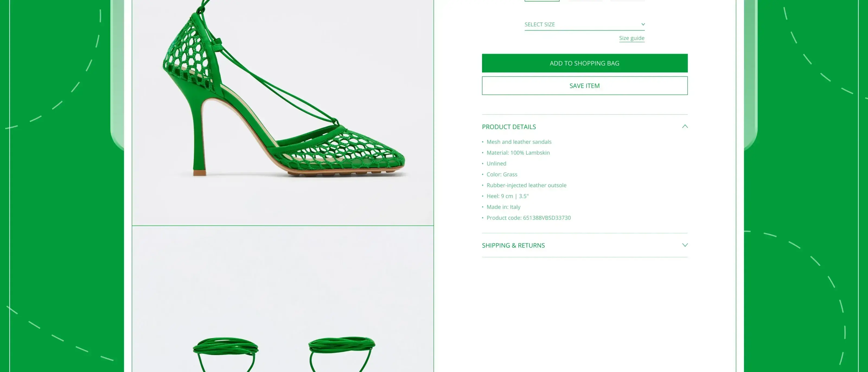The width and height of the screenshot is (868, 372).
Task: Click the Heel: 9 cm detail line
Action: 508,196
